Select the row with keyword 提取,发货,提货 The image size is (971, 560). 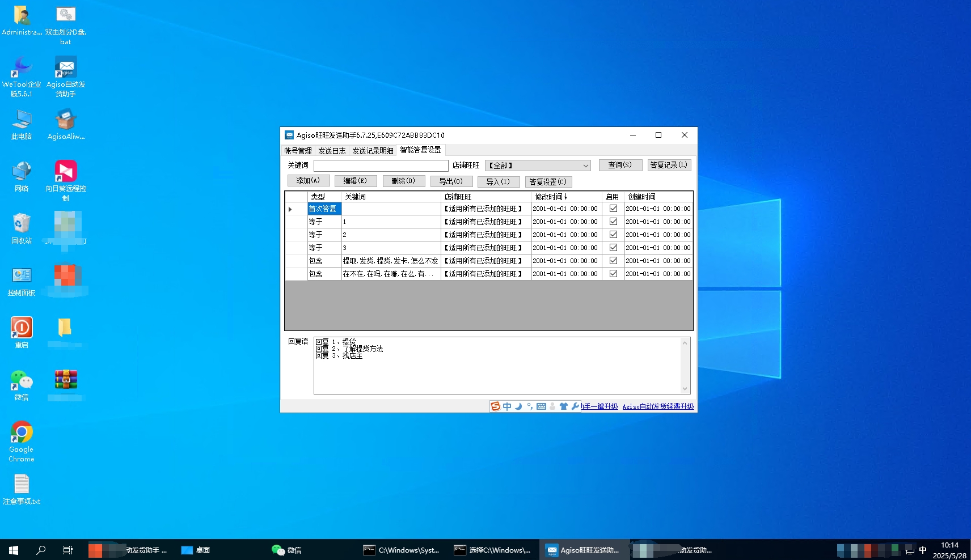pyautogui.click(x=488, y=261)
